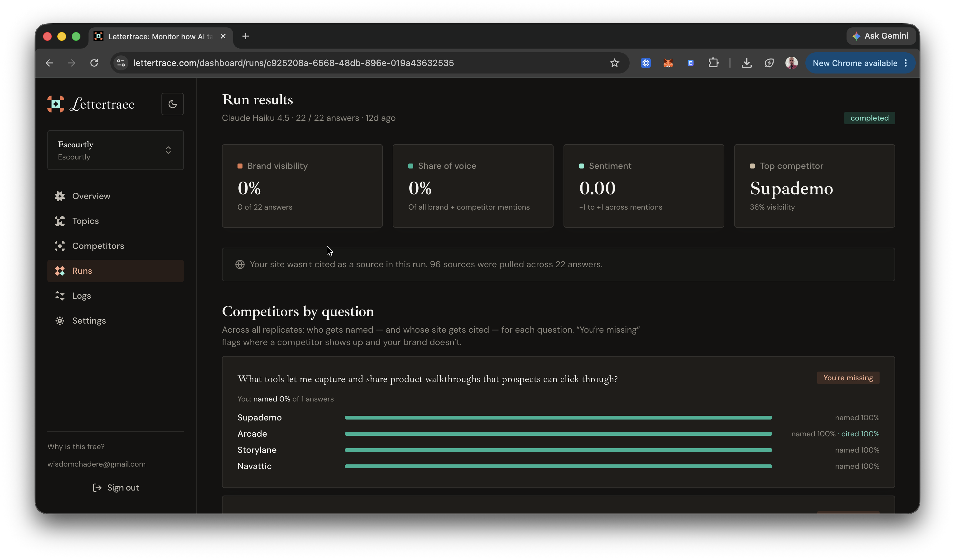
Task: Click the Sentiment 0.00 card
Action: pyautogui.click(x=644, y=186)
